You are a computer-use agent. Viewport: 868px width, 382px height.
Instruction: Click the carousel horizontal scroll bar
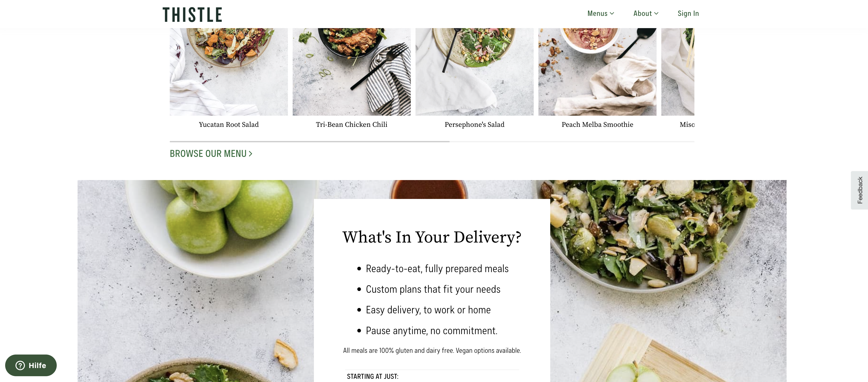click(432, 142)
